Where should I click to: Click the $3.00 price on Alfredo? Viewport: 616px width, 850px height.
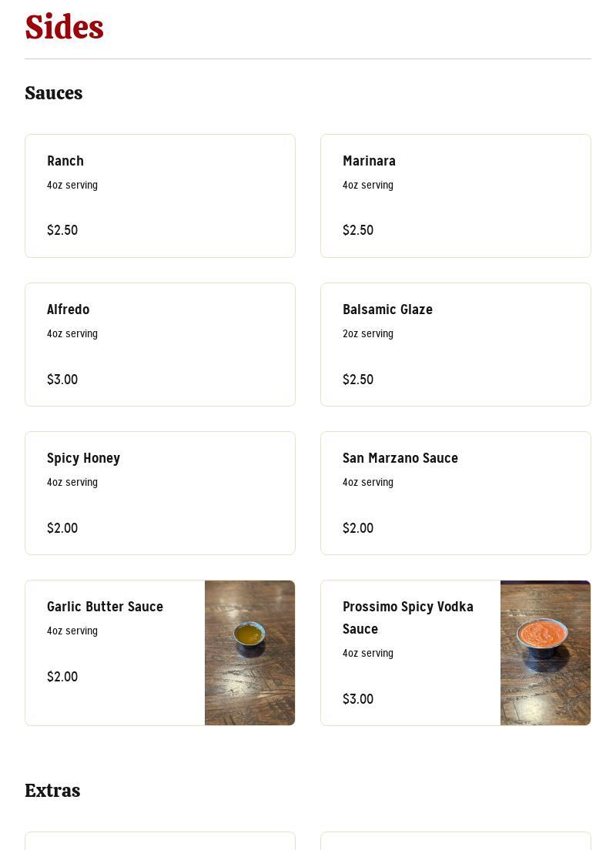[x=62, y=380]
